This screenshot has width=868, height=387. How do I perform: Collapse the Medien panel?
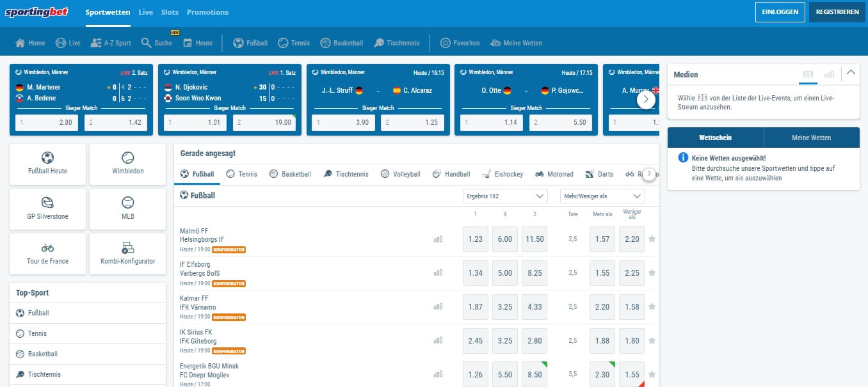pyautogui.click(x=850, y=72)
